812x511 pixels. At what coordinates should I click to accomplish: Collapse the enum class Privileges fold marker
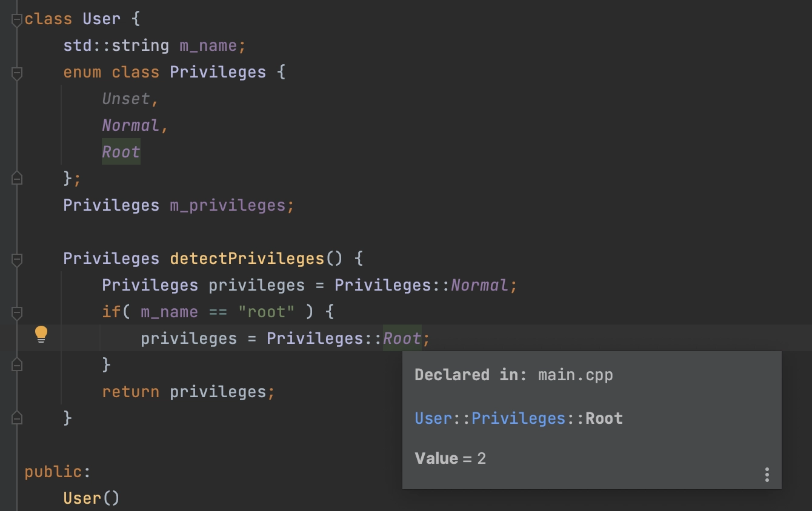(x=17, y=73)
